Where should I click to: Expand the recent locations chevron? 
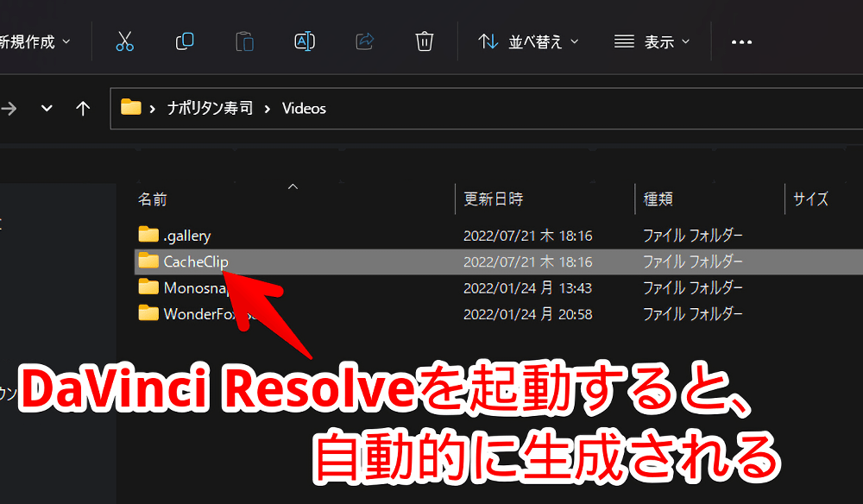click(x=47, y=109)
